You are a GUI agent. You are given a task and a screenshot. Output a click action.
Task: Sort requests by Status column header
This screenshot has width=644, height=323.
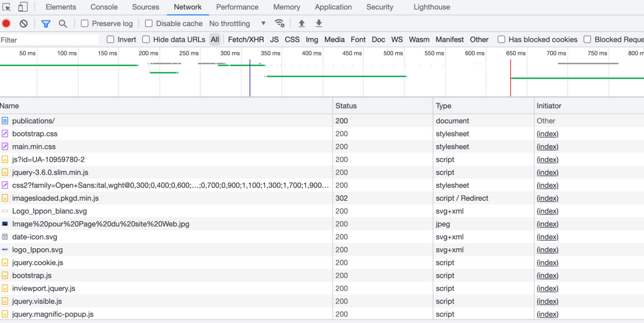pyautogui.click(x=346, y=106)
